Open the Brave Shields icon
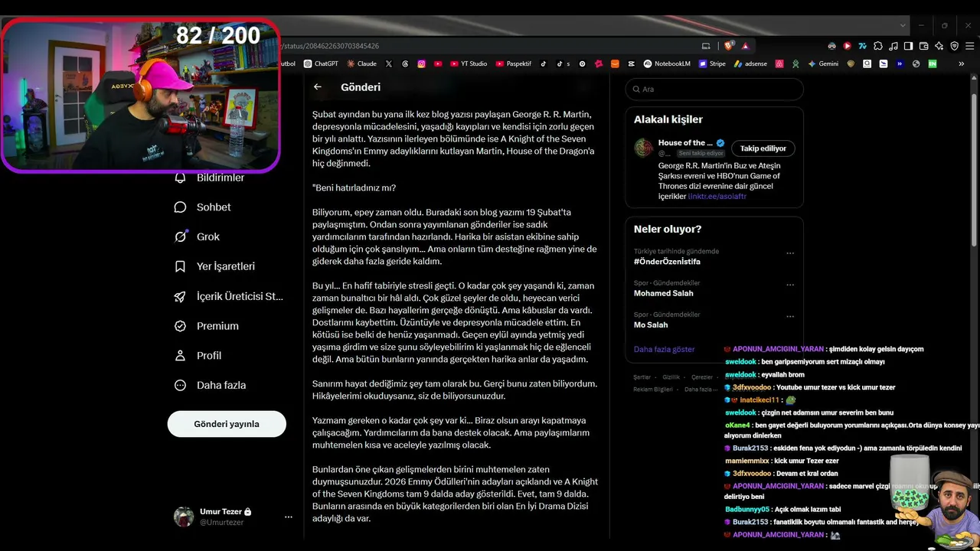 728,46
